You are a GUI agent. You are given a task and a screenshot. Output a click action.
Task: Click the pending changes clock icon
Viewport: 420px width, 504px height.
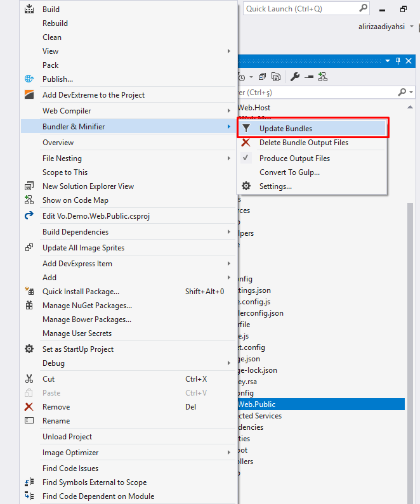click(242, 77)
